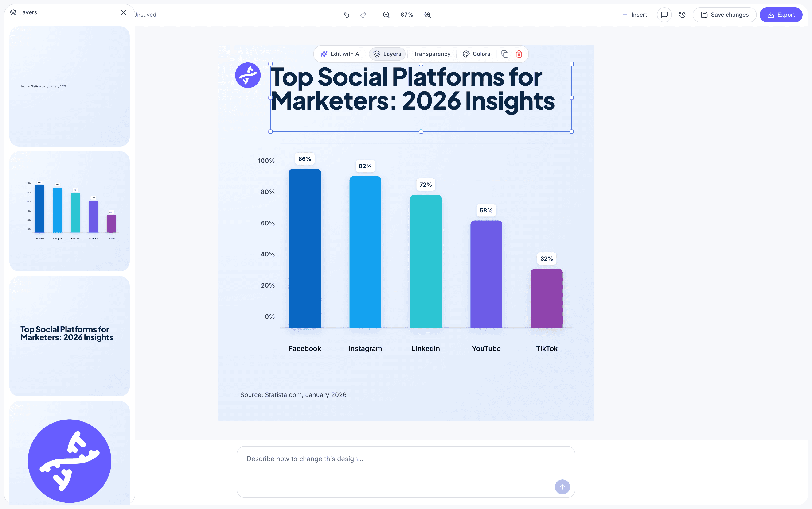Click the 32% value label

[x=547, y=258]
